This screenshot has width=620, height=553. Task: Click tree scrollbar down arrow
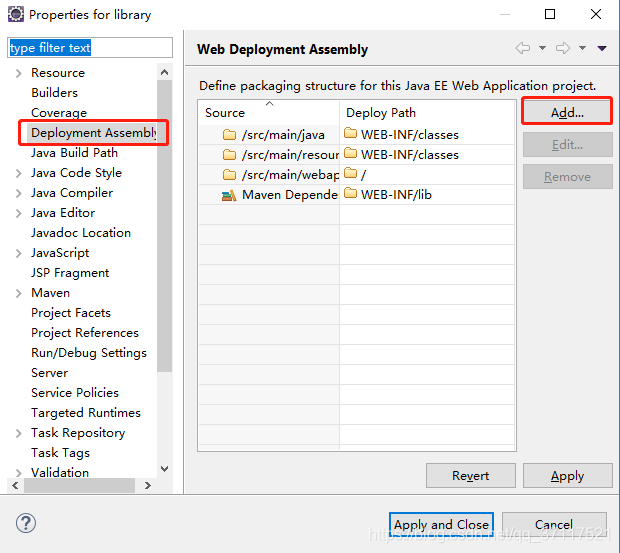(164, 469)
